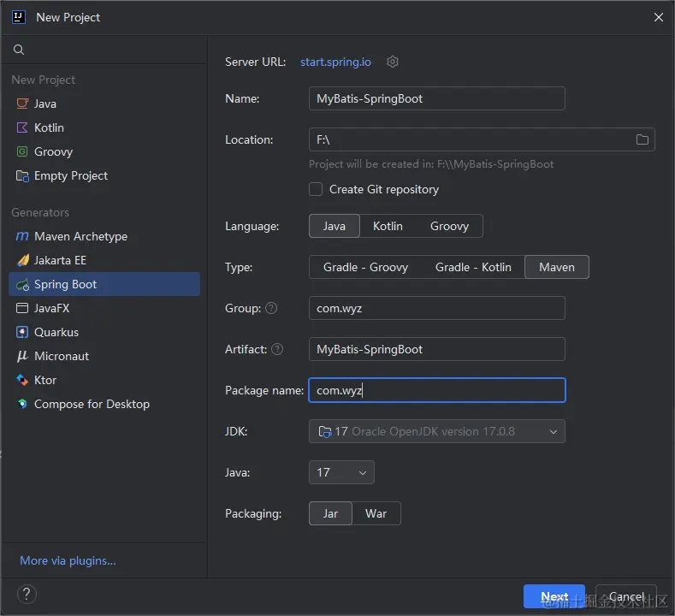
Task: Browse for location with folder icon
Action: coord(642,139)
